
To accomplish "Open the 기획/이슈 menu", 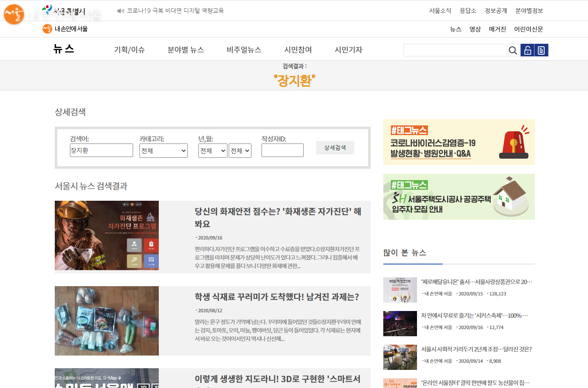I will coord(129,50).
